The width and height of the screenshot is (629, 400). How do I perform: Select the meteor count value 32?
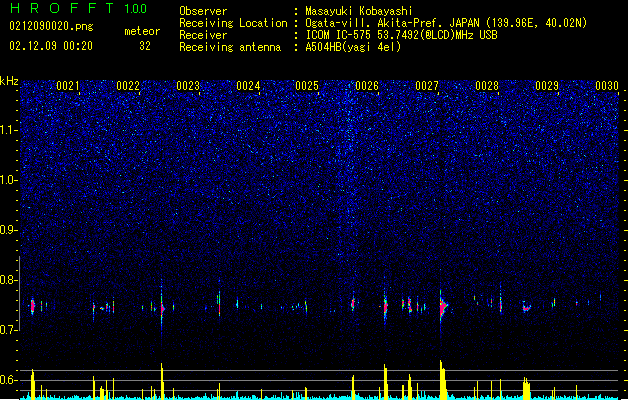coord(145,46)
